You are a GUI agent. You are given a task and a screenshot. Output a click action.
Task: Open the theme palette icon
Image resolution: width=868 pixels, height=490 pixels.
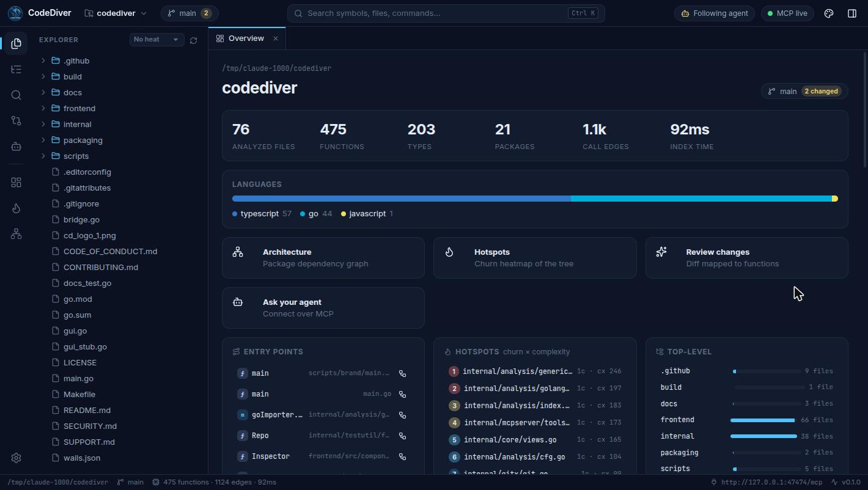829,13
